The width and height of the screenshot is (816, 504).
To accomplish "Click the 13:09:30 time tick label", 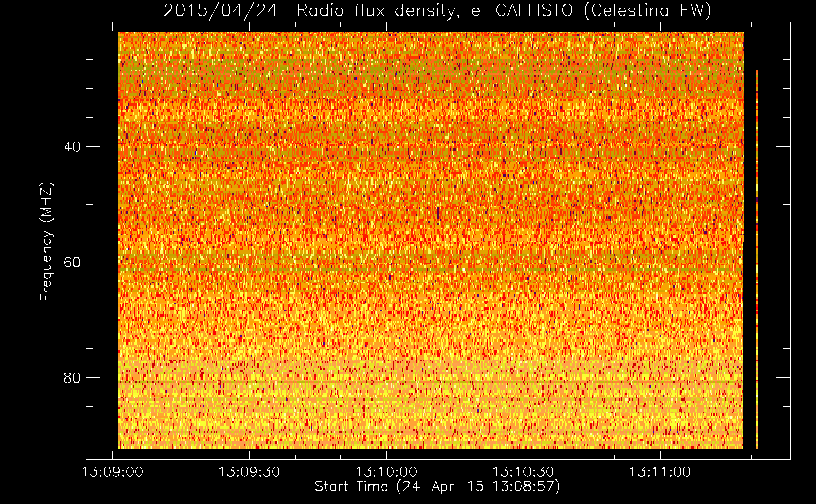I will point(249,472).
